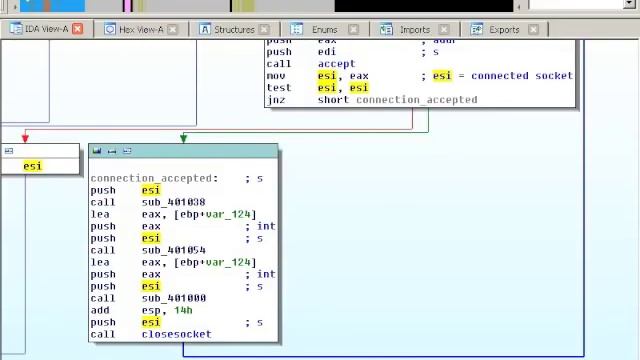
Task: Select the 'call accept' instruction
Action: point(311,64)
